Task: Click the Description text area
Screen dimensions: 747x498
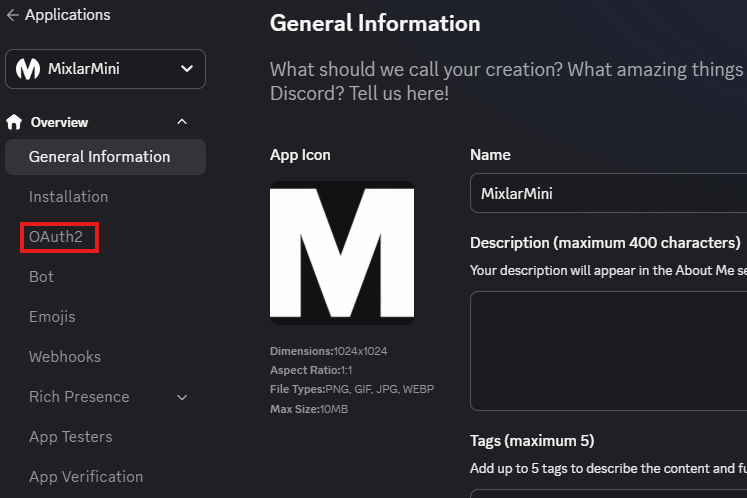Action: click(x=608, y=351)
